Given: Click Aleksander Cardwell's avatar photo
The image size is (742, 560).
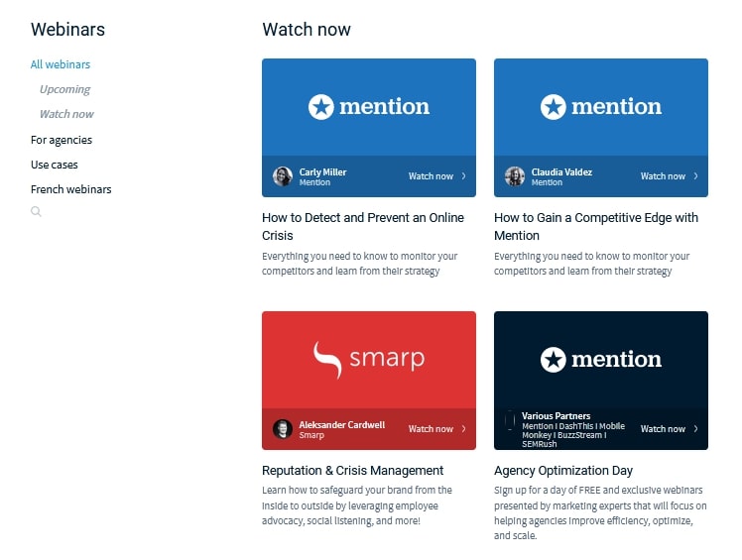Looking at the screenshot, I should coord(283,429).
